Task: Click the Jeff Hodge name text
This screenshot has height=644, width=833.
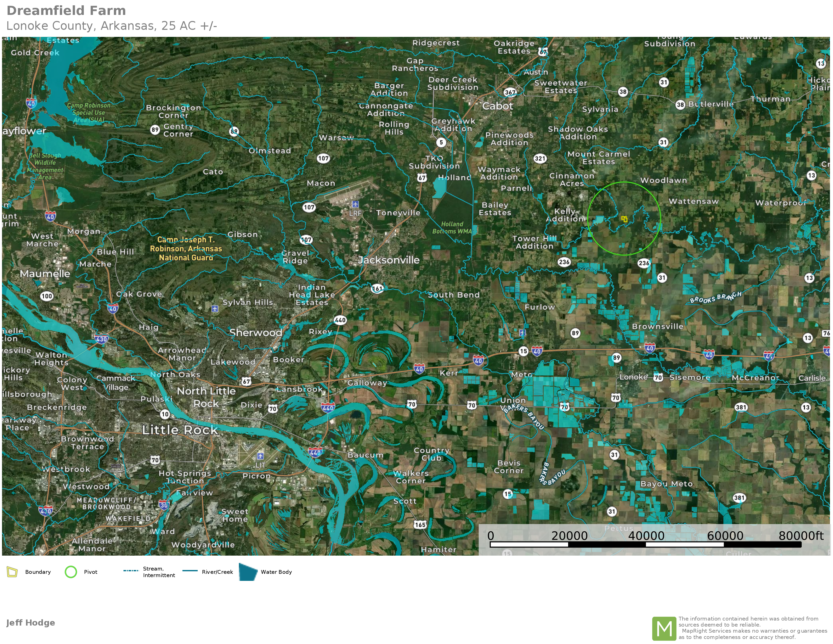Action: (31, 623)
